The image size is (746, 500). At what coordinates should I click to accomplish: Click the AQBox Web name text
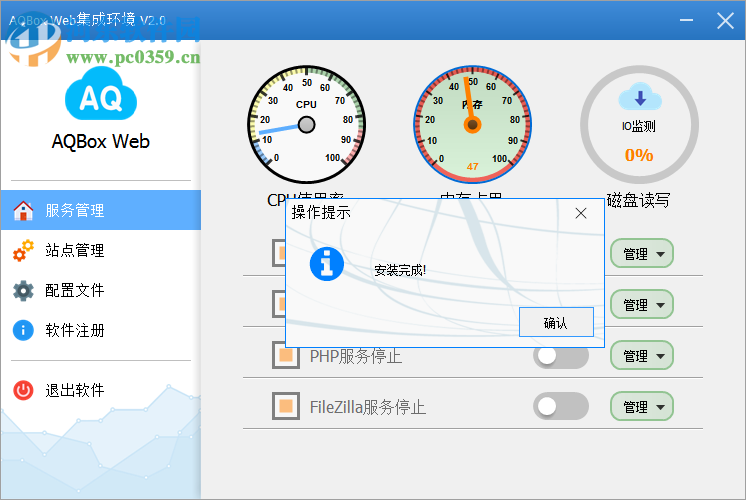pos(101,141)
